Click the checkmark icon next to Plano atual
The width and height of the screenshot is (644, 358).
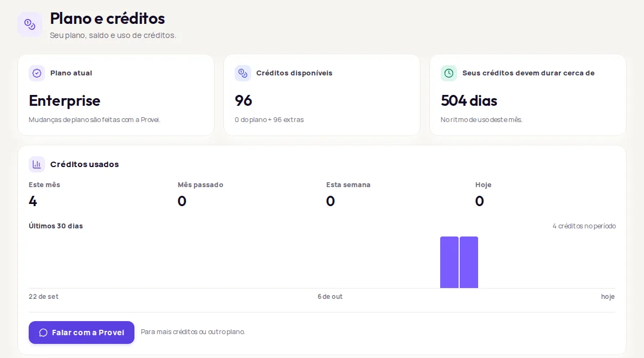pos(36,73)
